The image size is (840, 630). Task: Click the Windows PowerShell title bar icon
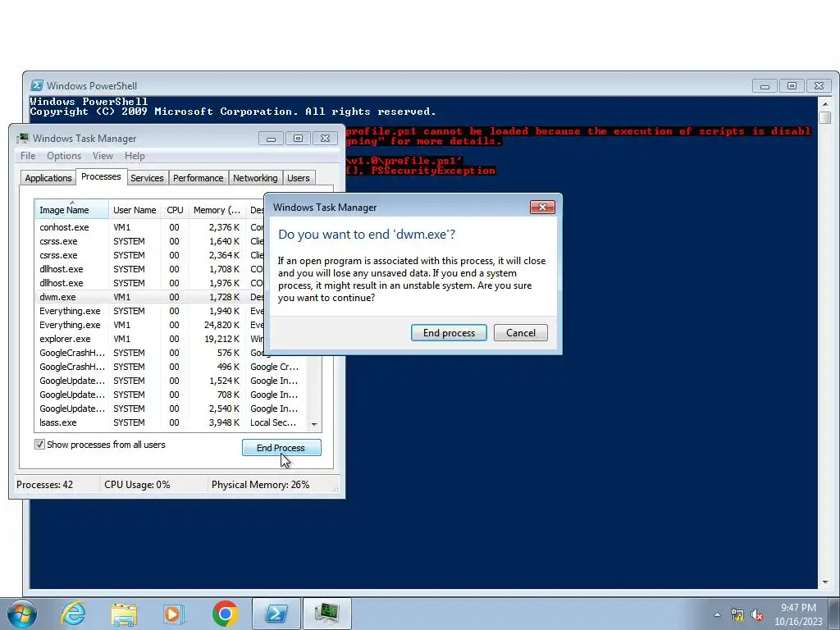[x=37, y=85]
